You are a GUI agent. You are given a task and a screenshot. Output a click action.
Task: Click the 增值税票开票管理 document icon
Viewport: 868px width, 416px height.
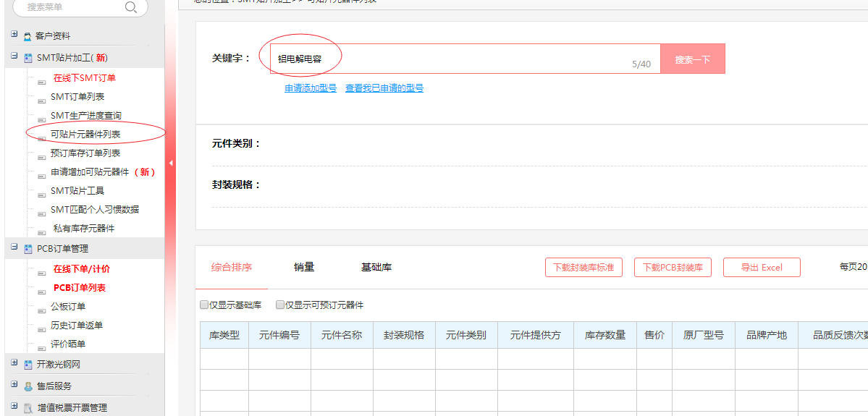[28, 408]
